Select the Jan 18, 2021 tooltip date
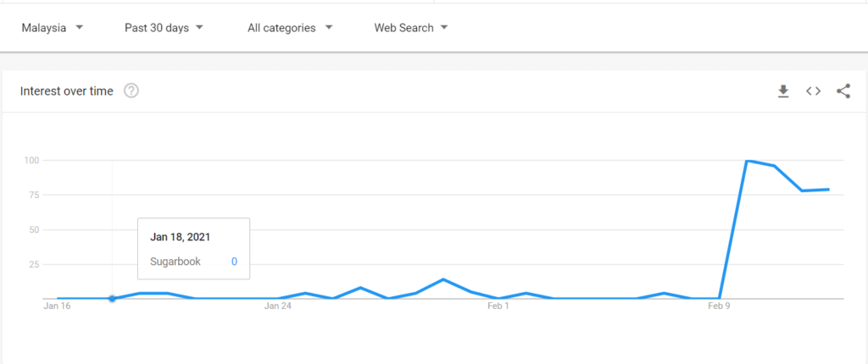 pos(181,237)
